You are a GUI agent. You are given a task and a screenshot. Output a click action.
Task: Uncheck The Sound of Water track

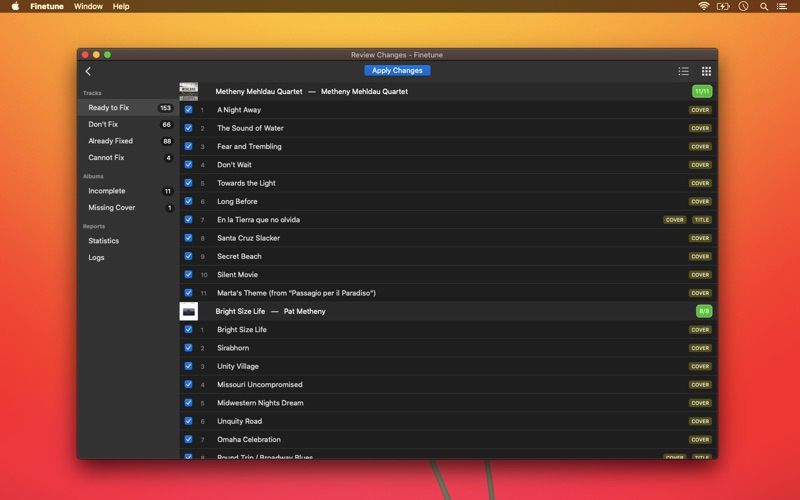188,128
